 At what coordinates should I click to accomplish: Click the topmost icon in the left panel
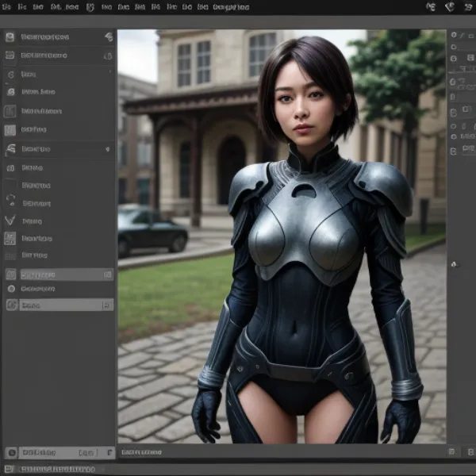pos(10,37)
